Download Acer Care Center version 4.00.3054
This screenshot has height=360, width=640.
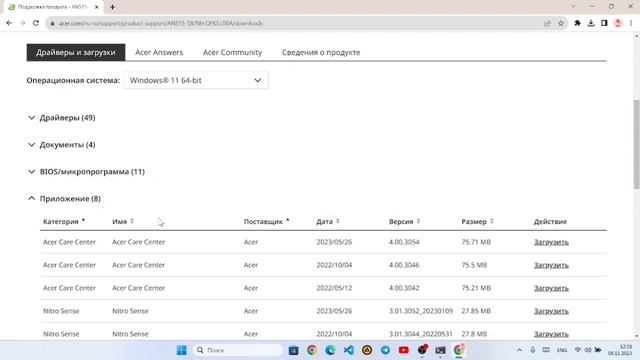551,242
